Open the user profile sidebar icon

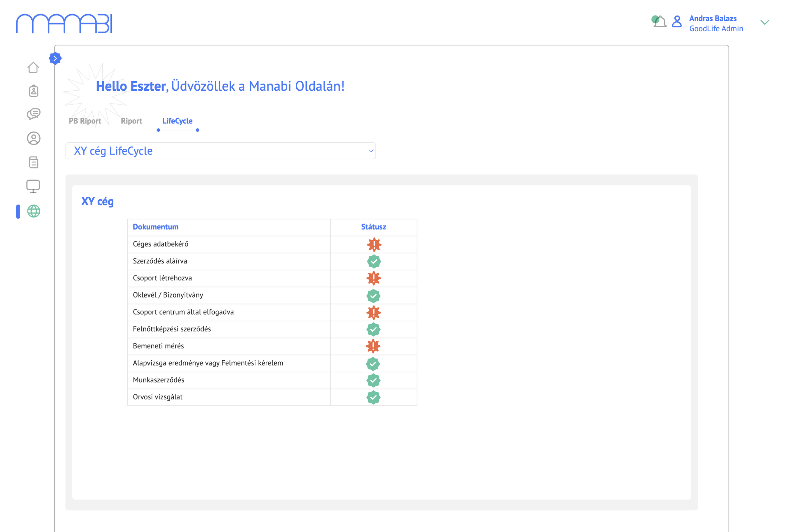[x=34, y=138]
